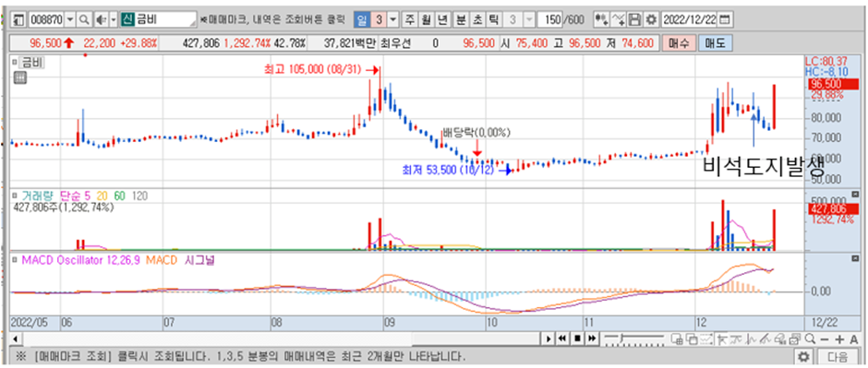Click the trendline pencil tool icon
The height and width of the screenshot is (368, 868).
(766, 338)
